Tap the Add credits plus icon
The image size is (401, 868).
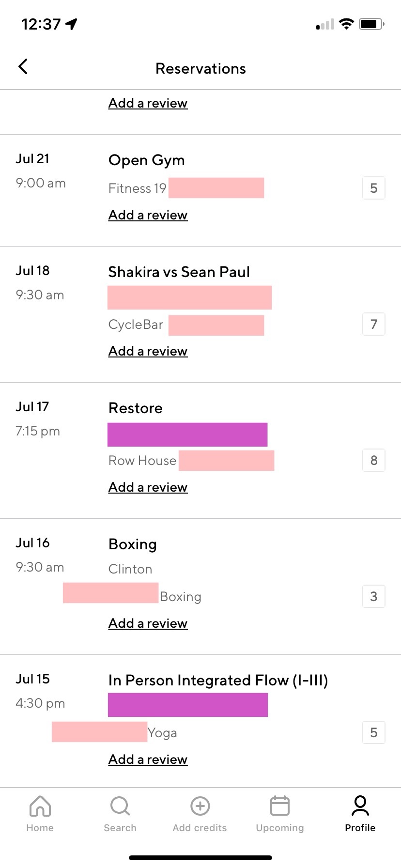point(200,806)
